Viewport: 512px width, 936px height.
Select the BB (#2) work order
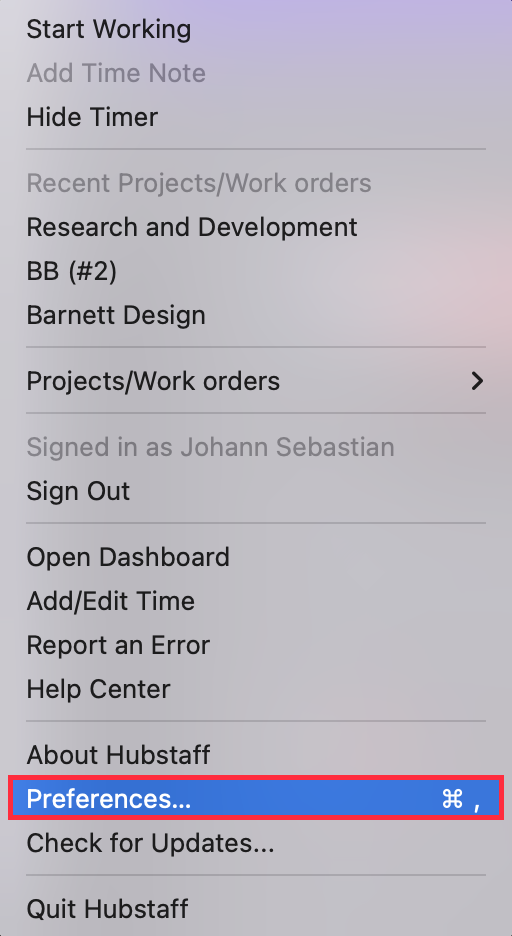(256, 271)
